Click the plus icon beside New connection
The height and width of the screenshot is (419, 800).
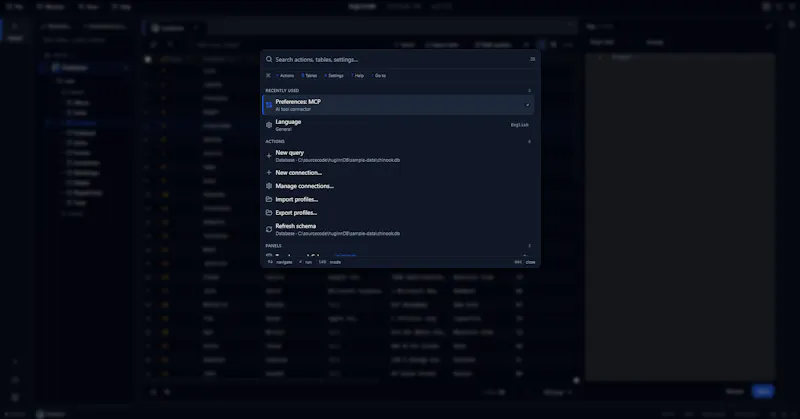[269, 172]
